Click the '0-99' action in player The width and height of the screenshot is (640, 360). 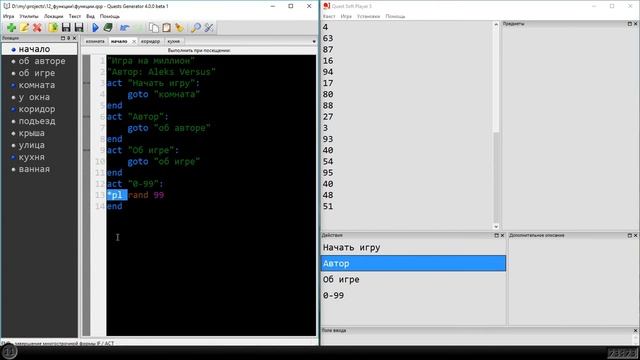(x=413, y=296)
